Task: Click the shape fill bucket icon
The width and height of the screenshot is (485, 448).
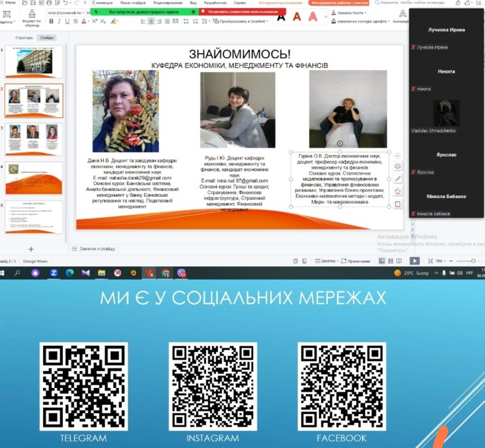Action: pos(398,191)
